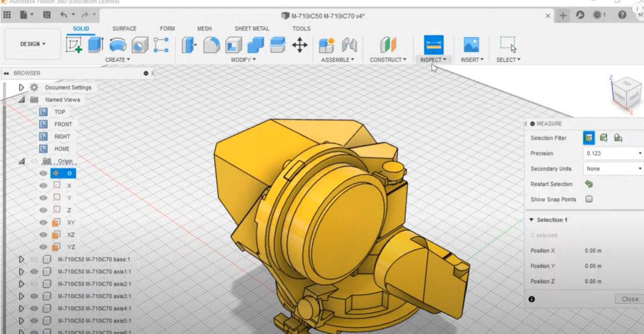Click the Restart Selection arrow
The width and height of the screenshot is (644, 334).
pos(589,184)
